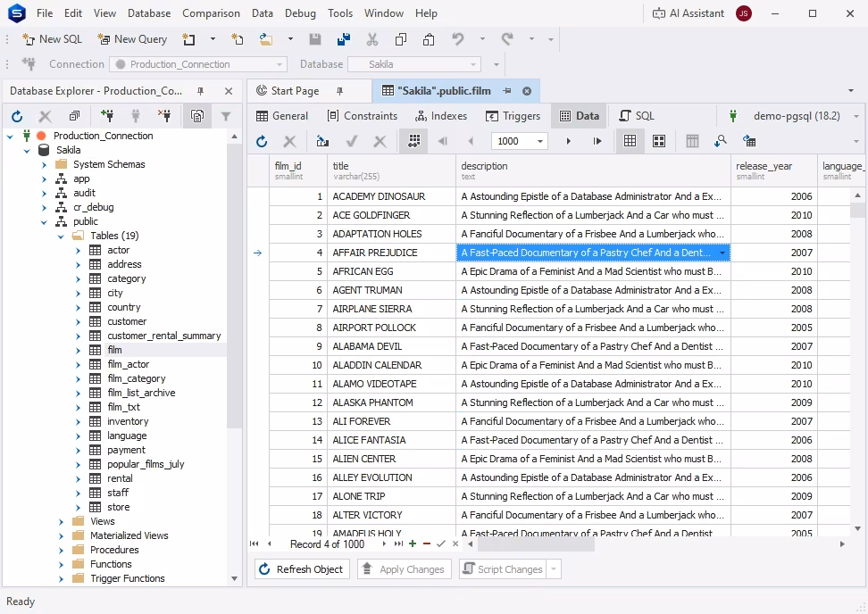The width and height of the screenshot is (868, 614).
Task: Switch to the Start Page tab
Action: (x=295, y=91)
